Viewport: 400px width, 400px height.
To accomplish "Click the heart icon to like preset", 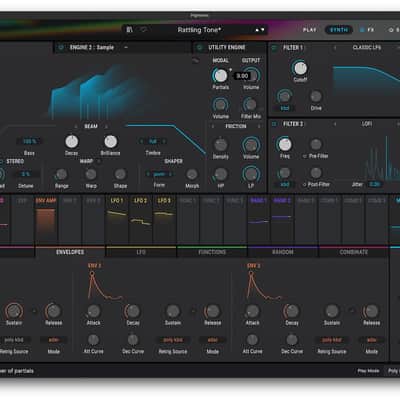I will click(x=144, y=30).
